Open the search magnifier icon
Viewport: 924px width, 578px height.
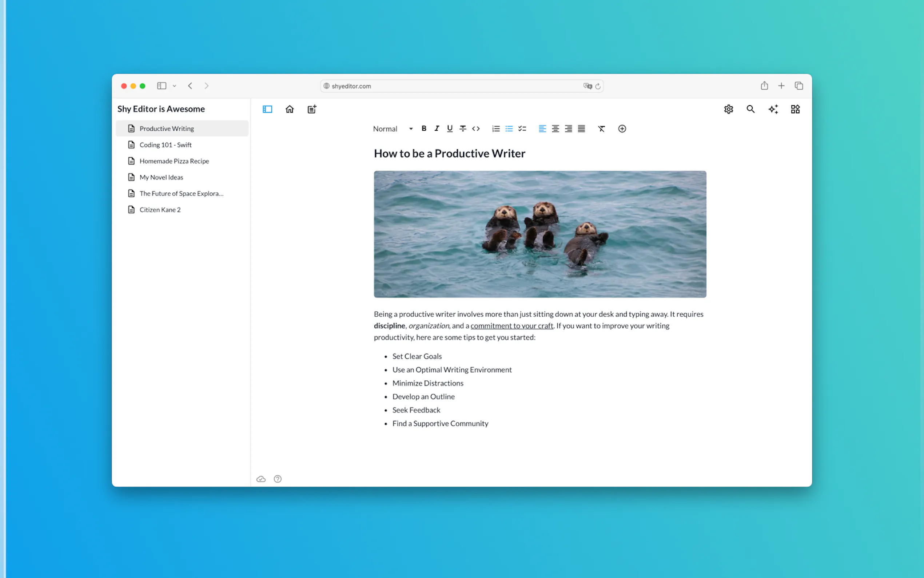(750, 109)
